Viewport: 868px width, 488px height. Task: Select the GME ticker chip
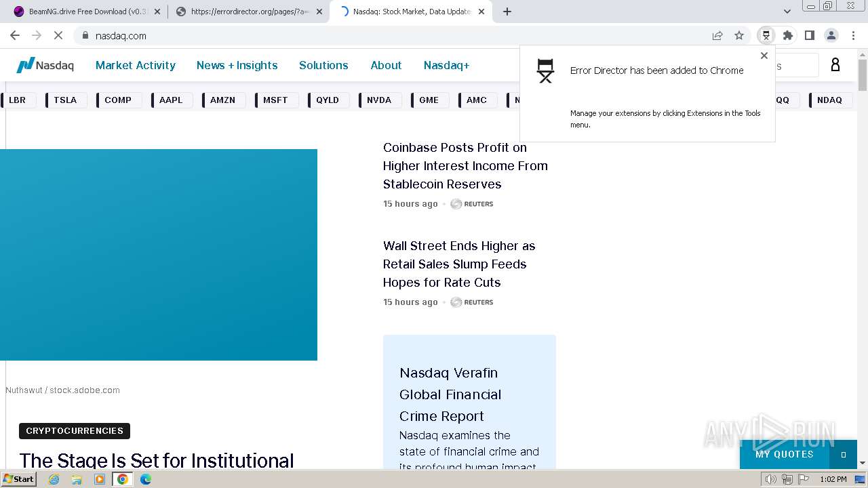pos(429,100)
